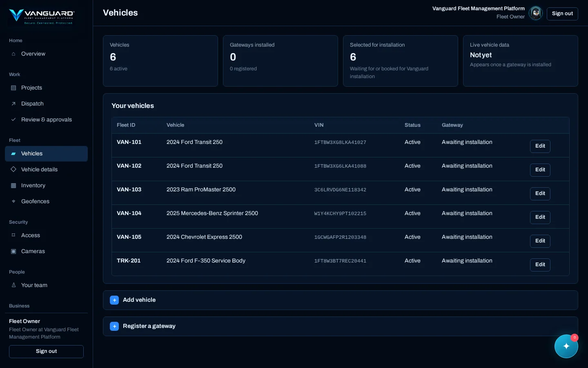The height and width of the screenshot is (368, 588).
Task: Open the Your team page
Action: coord(46,285)
